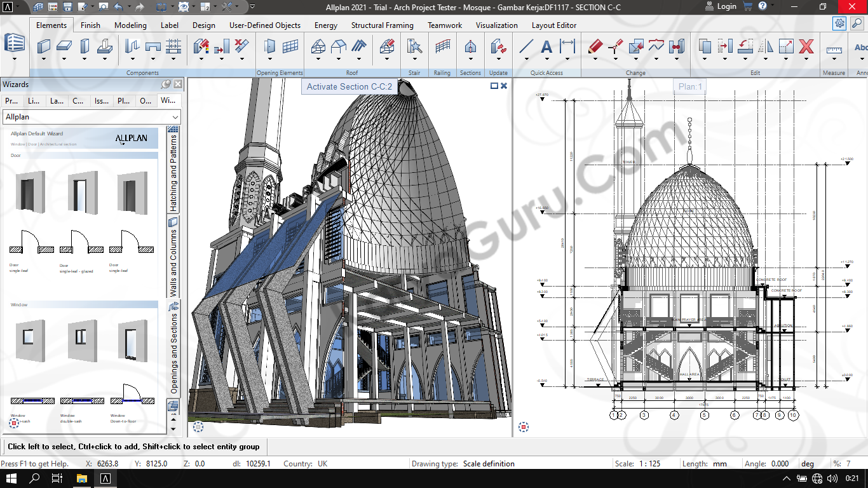Select the Text tool in Quick Access
This screenshot has height=488, width=868.
[546, 46]
